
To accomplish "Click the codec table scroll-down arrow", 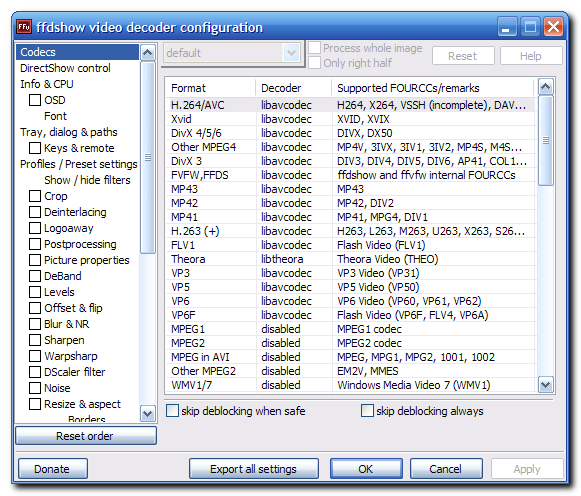I will pos(545,385).
